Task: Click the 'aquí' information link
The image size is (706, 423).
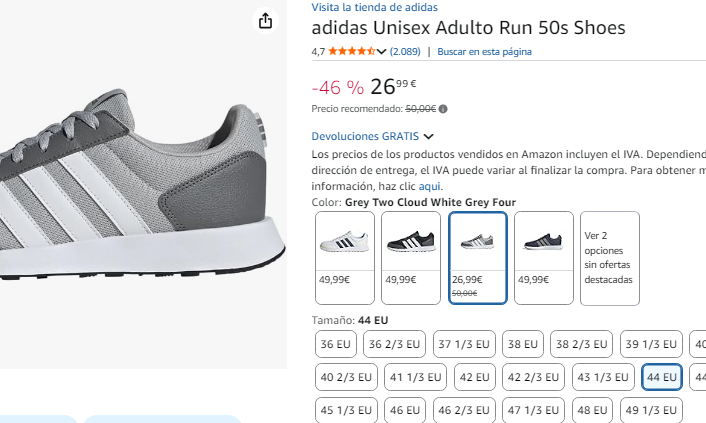Action: [x=429, y=186]
